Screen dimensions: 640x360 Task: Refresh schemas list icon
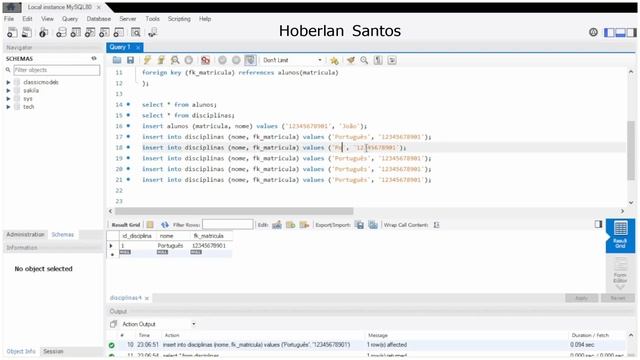(94, 58)
